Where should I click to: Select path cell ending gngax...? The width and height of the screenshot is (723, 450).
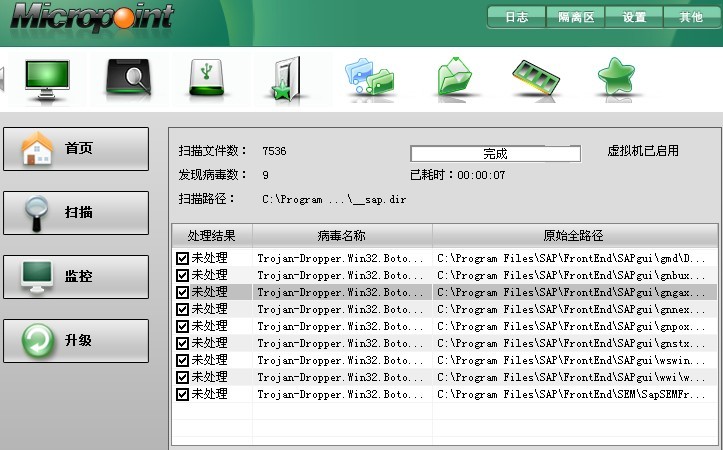[575, 292]
